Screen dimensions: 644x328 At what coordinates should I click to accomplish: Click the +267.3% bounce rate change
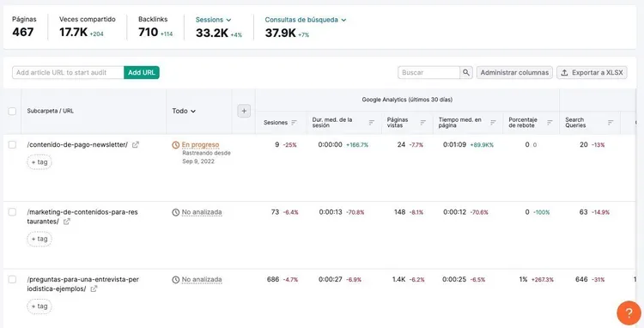pos(542,280)
